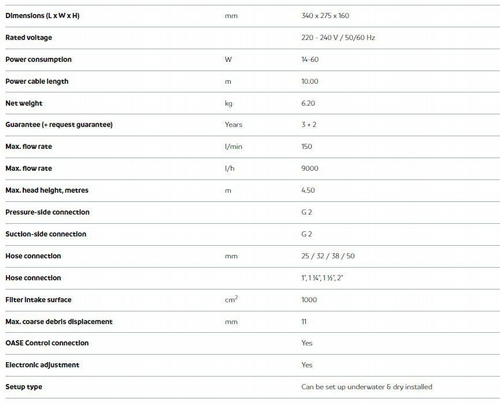The width and height of the screenshot is (500, 404).
Task: Click the Max. head height, metres label
Action: 47,190
